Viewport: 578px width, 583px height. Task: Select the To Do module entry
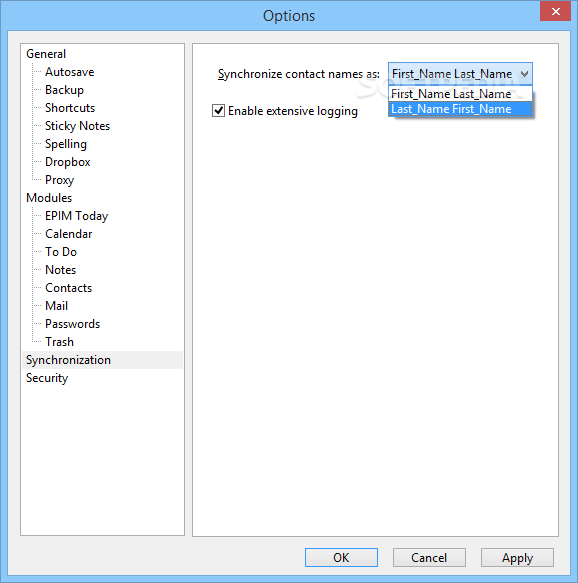[61, 252]
